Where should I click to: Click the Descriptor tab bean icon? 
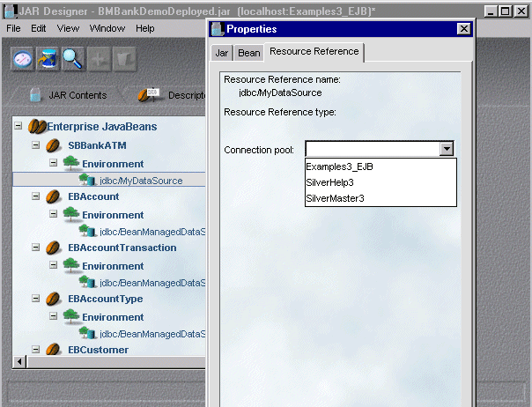[x=148, y=94]
